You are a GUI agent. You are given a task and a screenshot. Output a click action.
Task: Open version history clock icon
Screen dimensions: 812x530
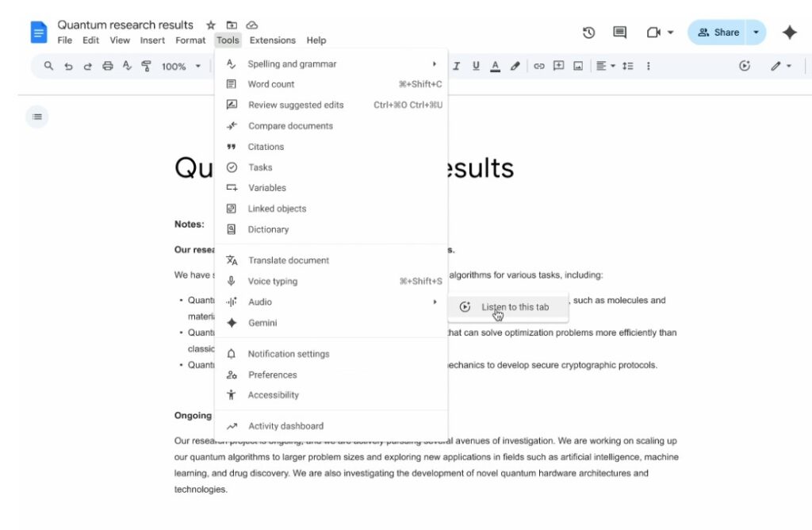pyautogui.click(x=588, y=33)
